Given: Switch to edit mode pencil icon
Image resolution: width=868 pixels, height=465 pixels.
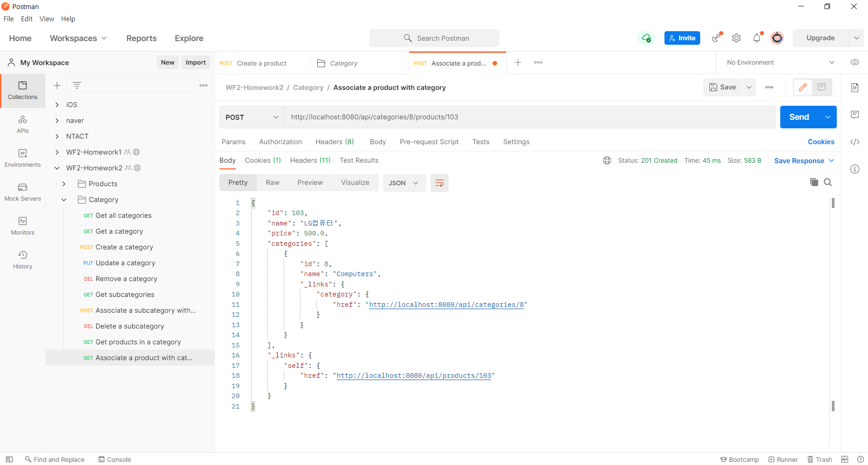Looking at the screenshot, I should coord(803,87).
